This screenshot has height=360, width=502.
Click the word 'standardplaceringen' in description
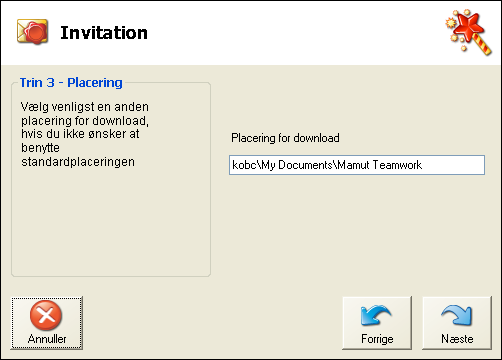(x=78, y=162)
